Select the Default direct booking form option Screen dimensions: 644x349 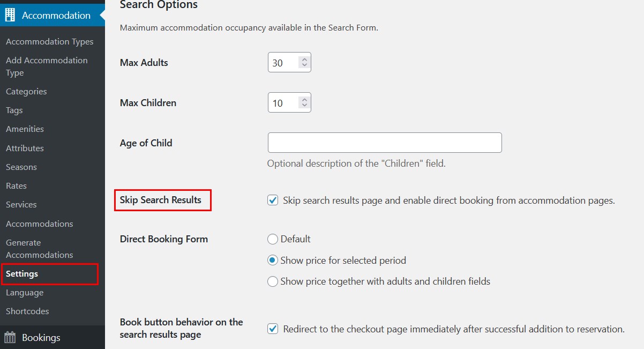[x=273, y=239]
